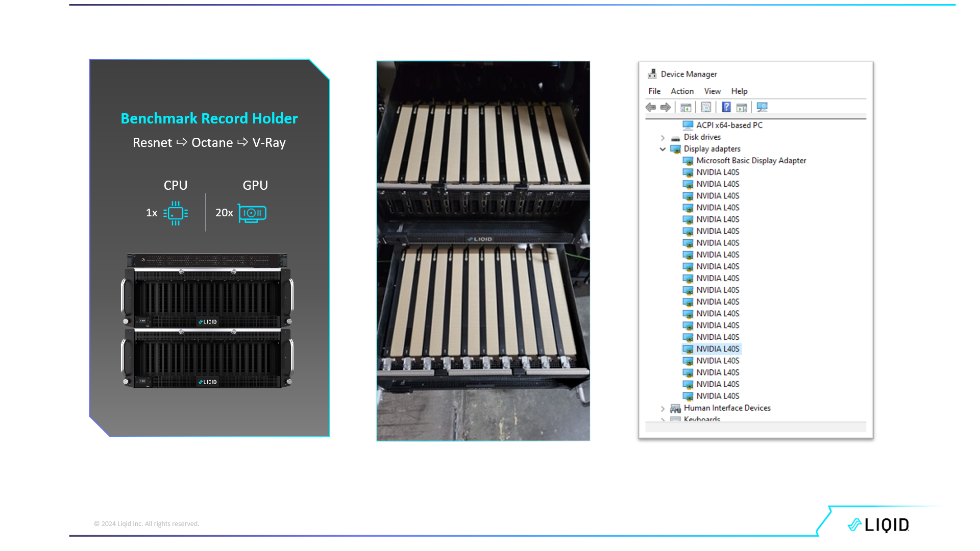Image resolution: width=980 pixels, height=551 pixels.
Task: Click the blue question mark Help icon
Action: click(726, 107)
